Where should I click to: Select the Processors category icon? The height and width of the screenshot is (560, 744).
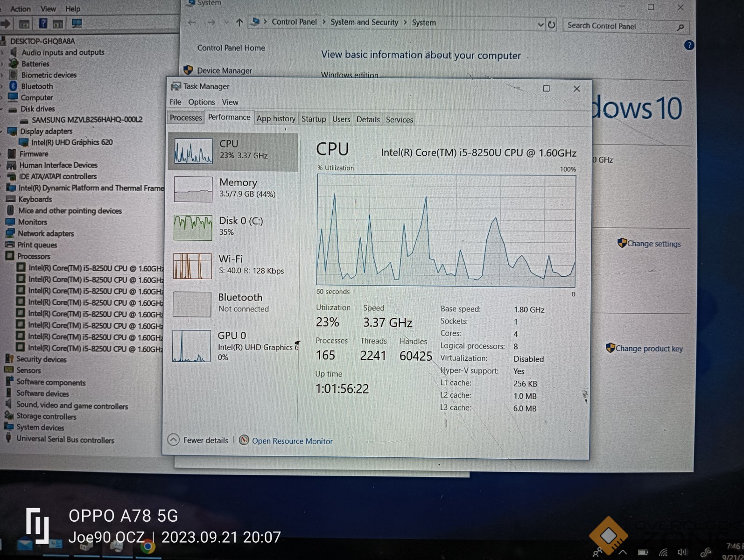point(9,256)
